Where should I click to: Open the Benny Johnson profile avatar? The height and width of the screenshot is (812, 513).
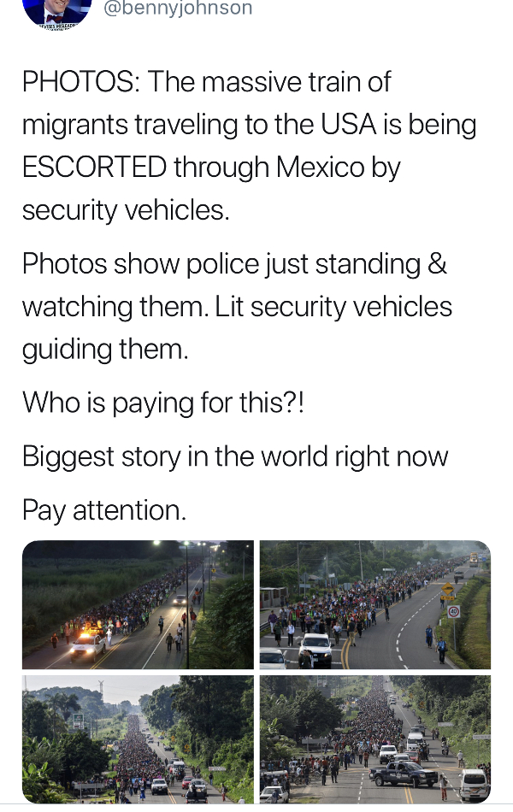click(x=57, y=13)
